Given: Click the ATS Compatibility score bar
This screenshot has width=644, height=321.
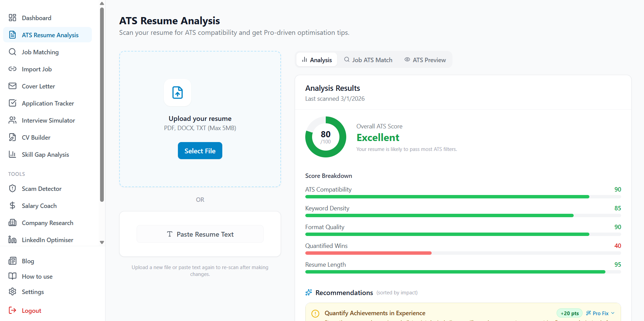Looking at the screenshot, I should click(x=463, y=197).
